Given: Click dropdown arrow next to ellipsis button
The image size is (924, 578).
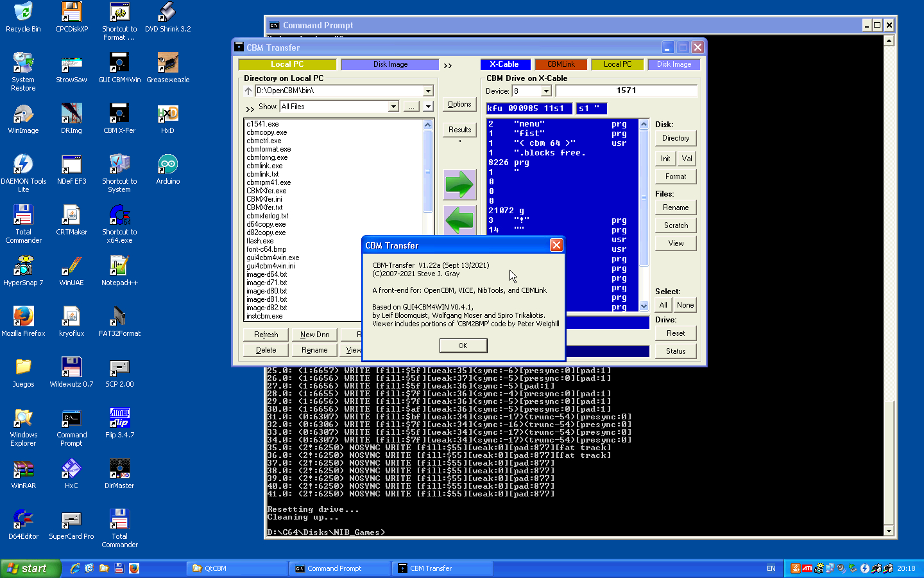Looking at the screenshot, I should coord(428,107).
